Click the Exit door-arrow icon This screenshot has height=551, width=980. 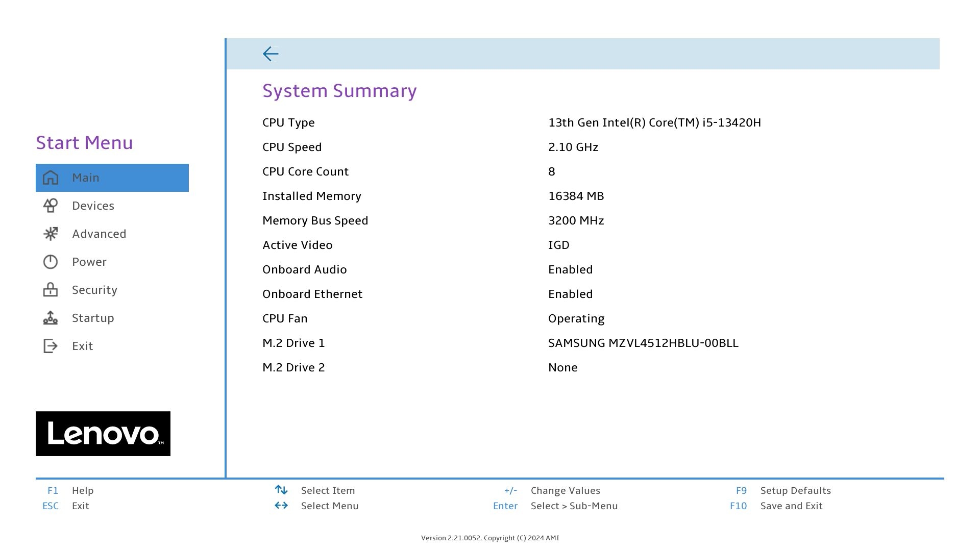(x=51, y=346)
